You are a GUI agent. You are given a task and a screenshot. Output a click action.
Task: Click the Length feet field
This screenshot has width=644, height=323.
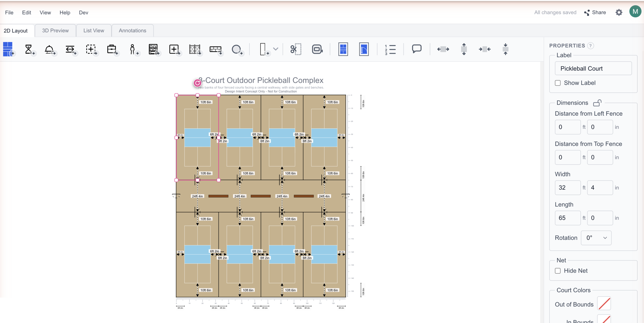point(567,218)
